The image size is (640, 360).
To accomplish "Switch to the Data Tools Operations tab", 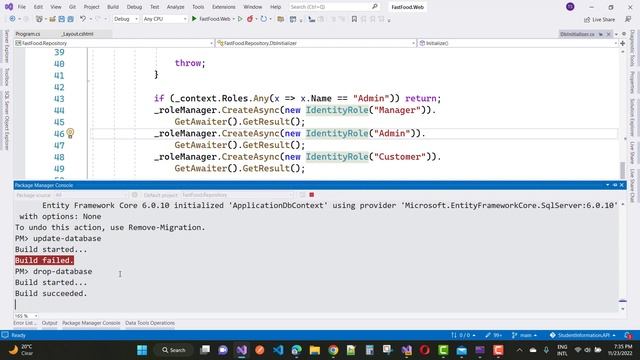I will click(150, 323).
